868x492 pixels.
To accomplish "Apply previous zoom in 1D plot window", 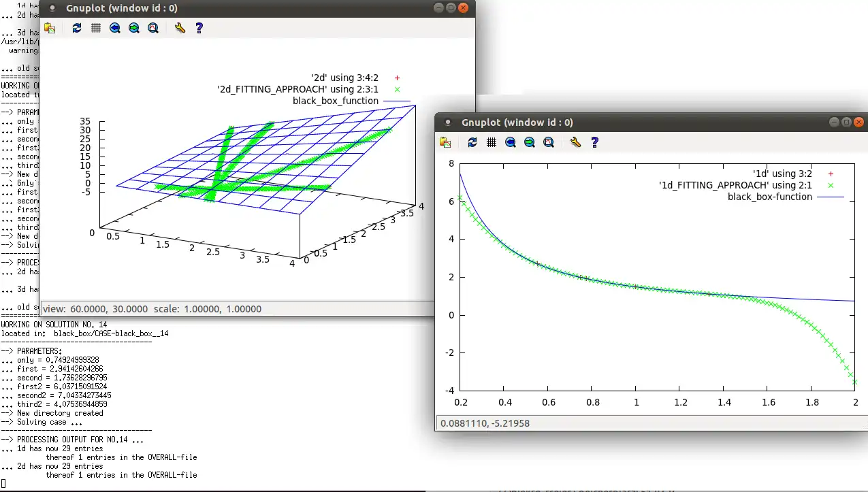I will [x=511, y=142].
